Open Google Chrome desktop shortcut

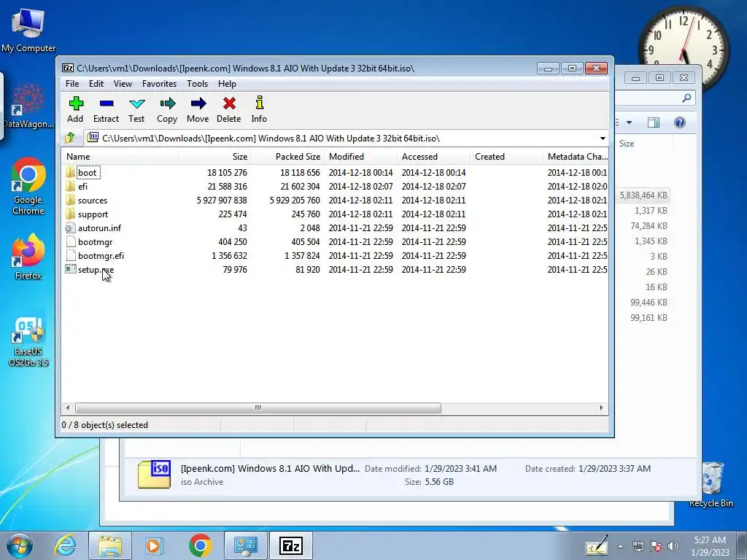(28, 186)
